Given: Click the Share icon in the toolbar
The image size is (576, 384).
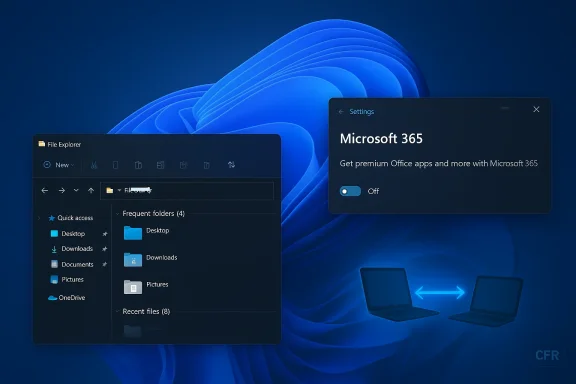Looking at the screenshot, I should point(183,165).
